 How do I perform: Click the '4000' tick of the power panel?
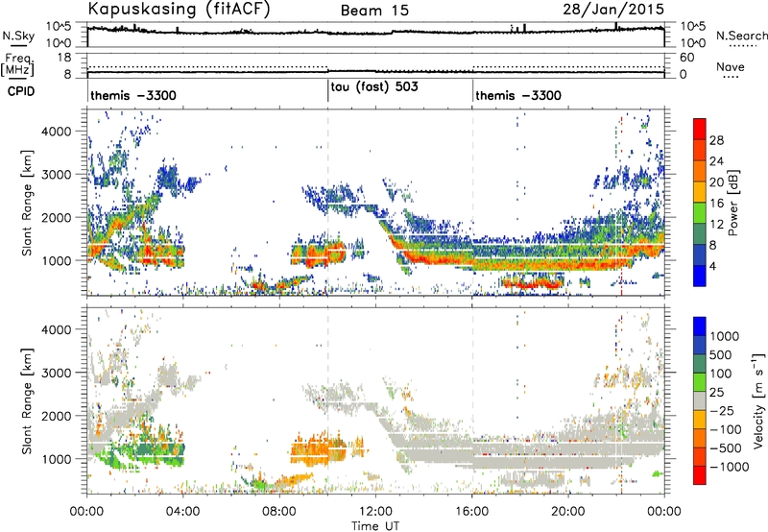pyautogui.click(x=56, y=132)
